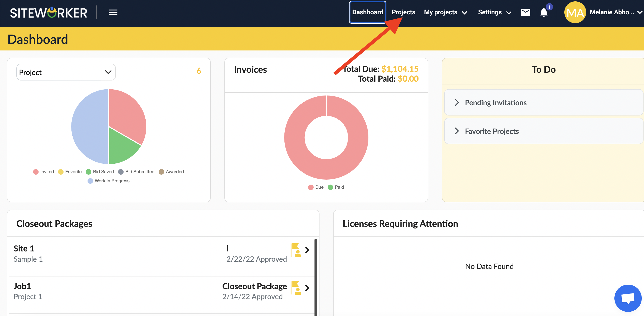
Task: Click the 2/14/22 Approved status
Action: coord(253,296)
